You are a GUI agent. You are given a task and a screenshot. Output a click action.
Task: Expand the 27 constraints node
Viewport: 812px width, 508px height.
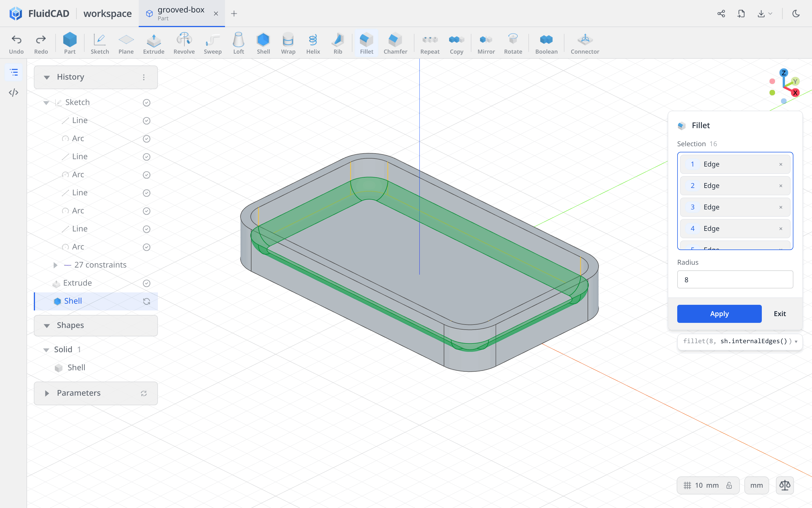(55, 265)
